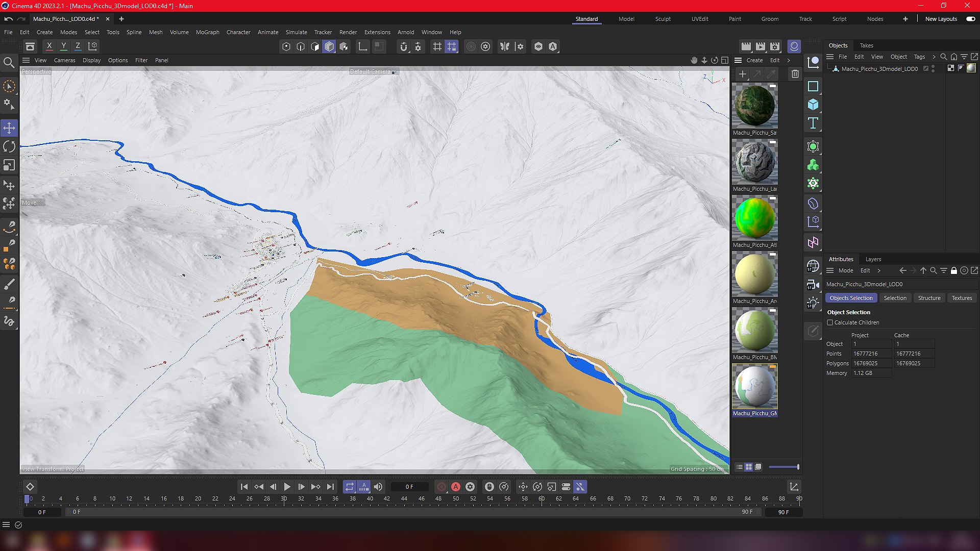Toggle timeline loop playback button
Image resolution: width=980 pixels, height=551 pixels.
(x=349, y=487)
